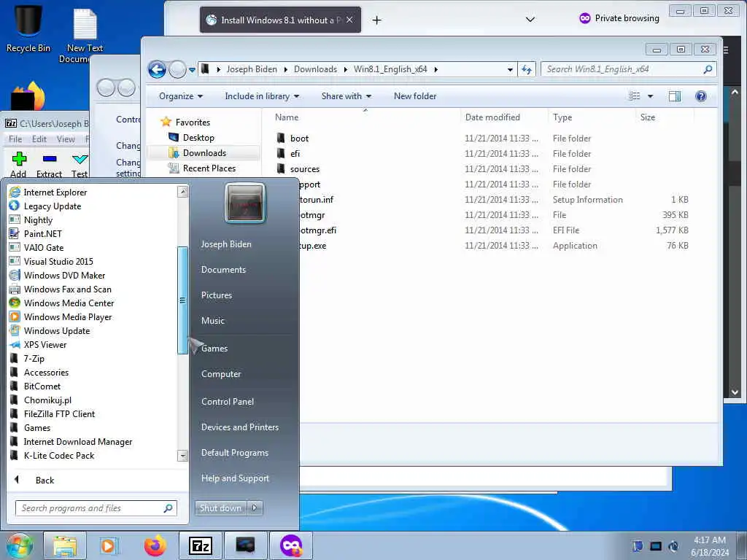
Task: Click the Search programs and files box
Action: tap(96, 508)
